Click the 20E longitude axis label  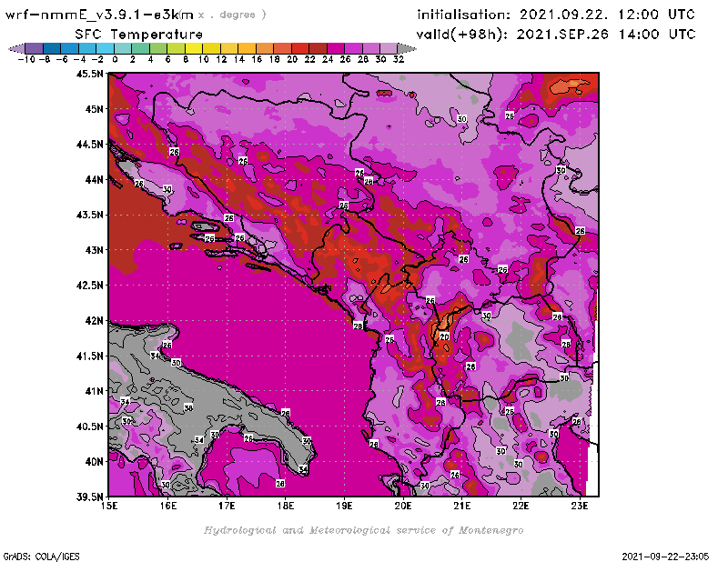(x=403, y=506)
